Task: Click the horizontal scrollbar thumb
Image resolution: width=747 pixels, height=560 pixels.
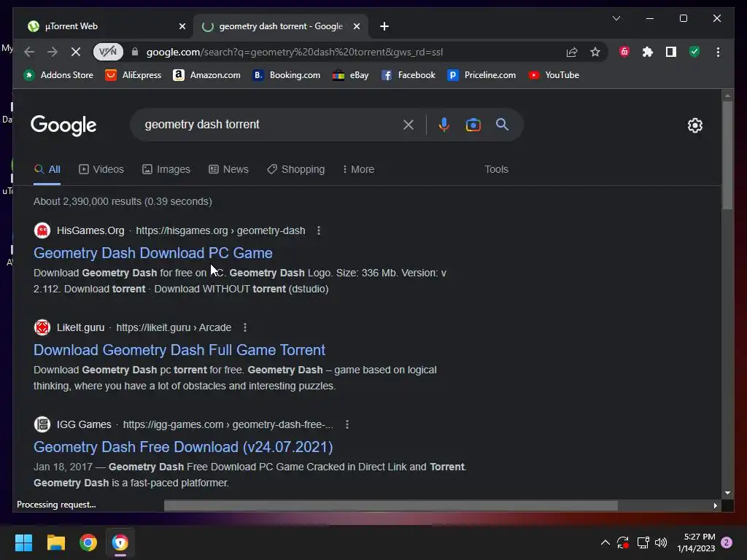Action: click(x=391, y=506)
